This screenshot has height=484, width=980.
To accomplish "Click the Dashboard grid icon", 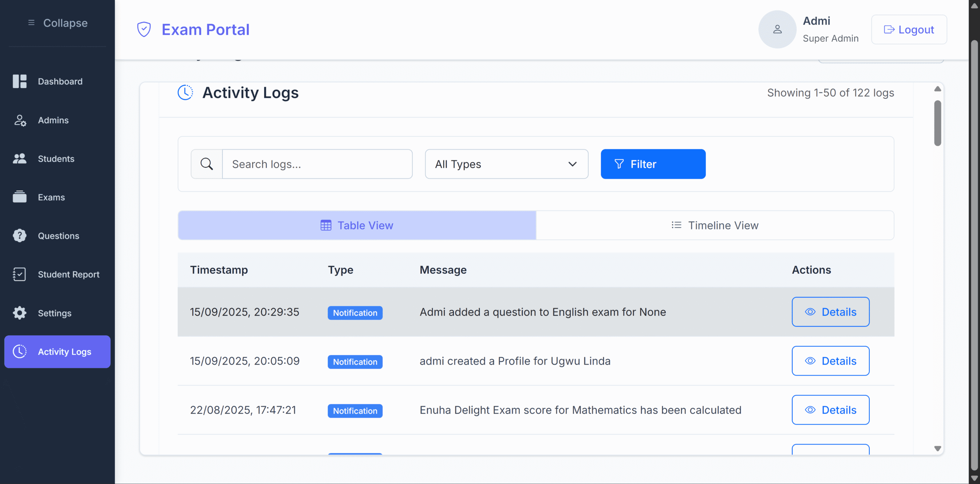I will pyautogui.click(x=20, y=81).
